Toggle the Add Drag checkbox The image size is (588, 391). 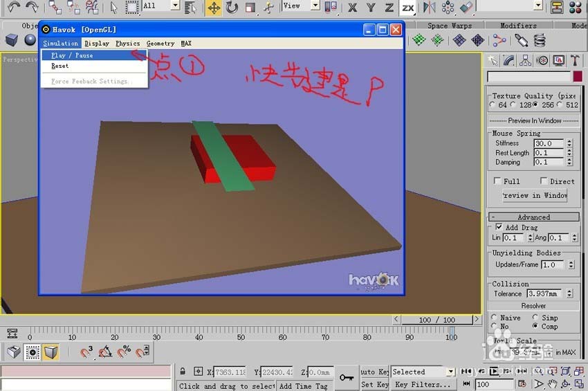pos(499,227)
